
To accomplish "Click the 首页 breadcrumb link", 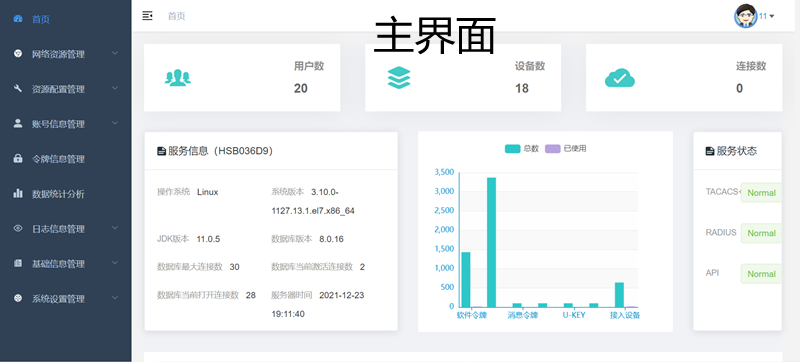I will pyautogui.click(x=177, y=16).
